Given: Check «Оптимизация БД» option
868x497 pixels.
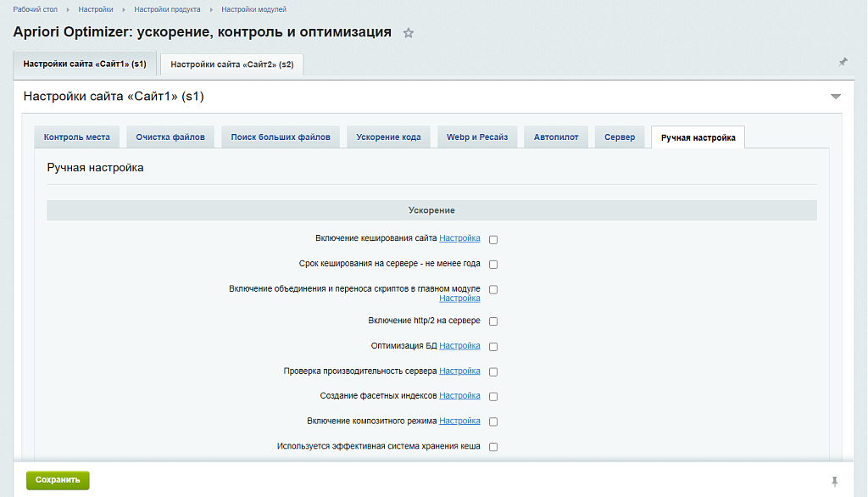Looking at the screenshot, I should coord(492,345).
